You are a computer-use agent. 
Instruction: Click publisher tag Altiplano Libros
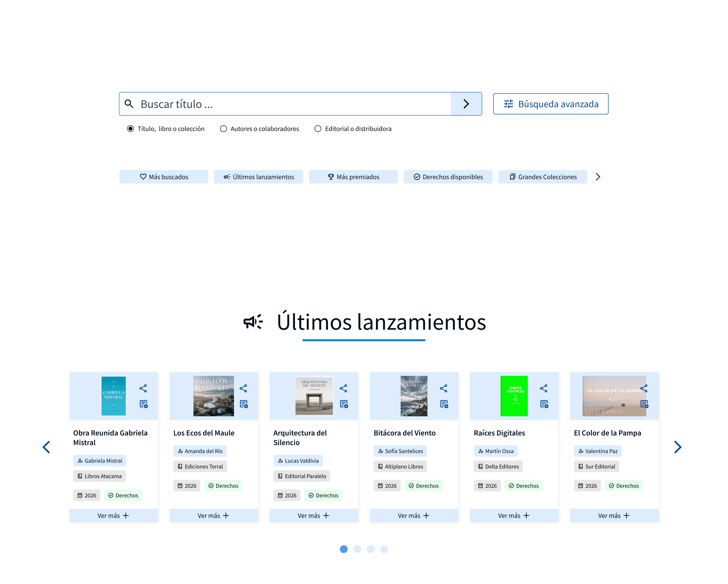400,466
